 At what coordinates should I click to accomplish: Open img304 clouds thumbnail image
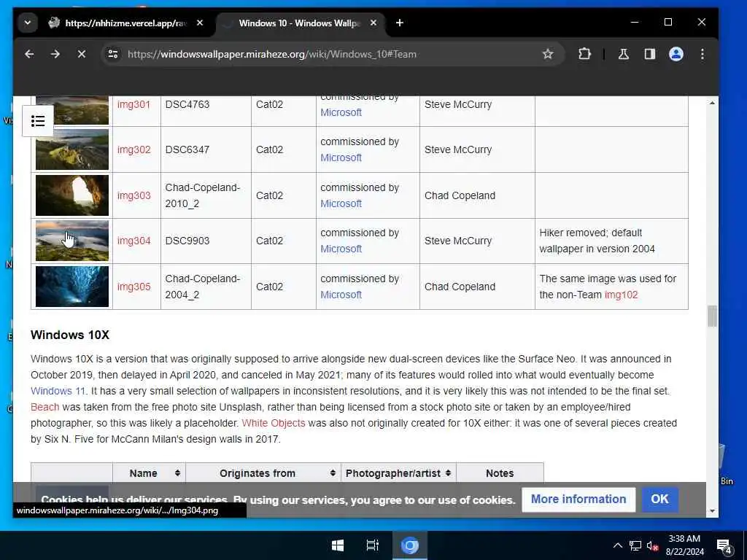[72, 241]
